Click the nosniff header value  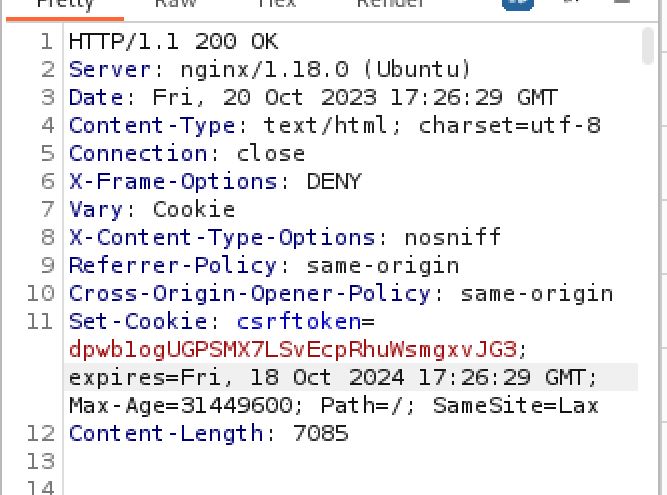click(452, 238)
